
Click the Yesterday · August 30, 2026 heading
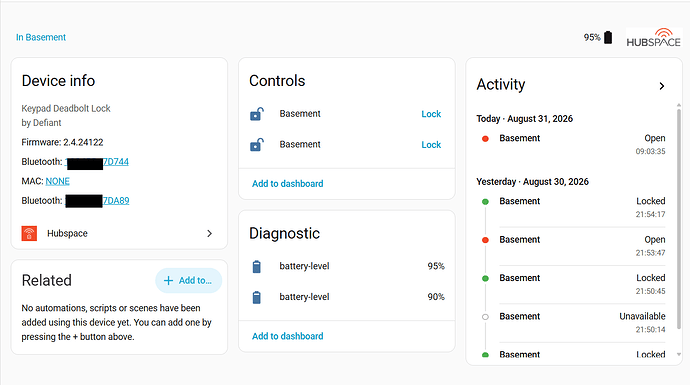point(532,182)
